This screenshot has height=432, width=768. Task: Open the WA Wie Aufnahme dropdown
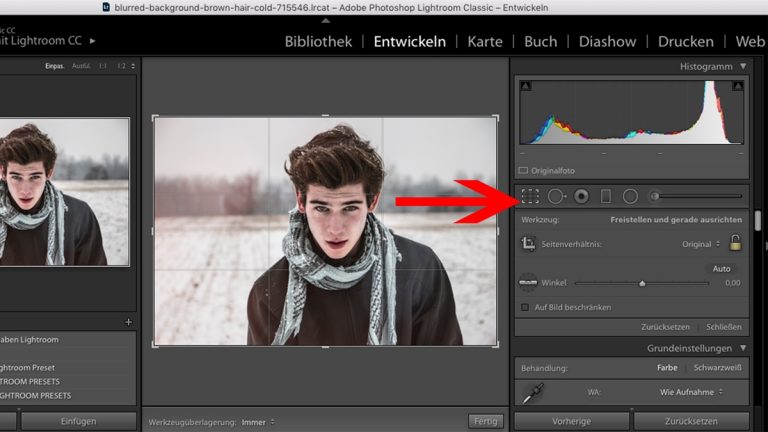pyautogui.click(x=691, y=392)
